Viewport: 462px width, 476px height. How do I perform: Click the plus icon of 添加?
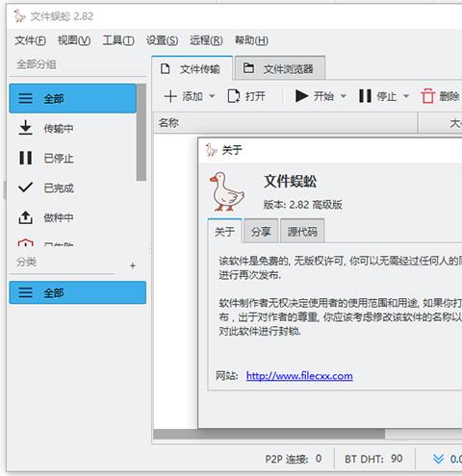coord(170,96)
